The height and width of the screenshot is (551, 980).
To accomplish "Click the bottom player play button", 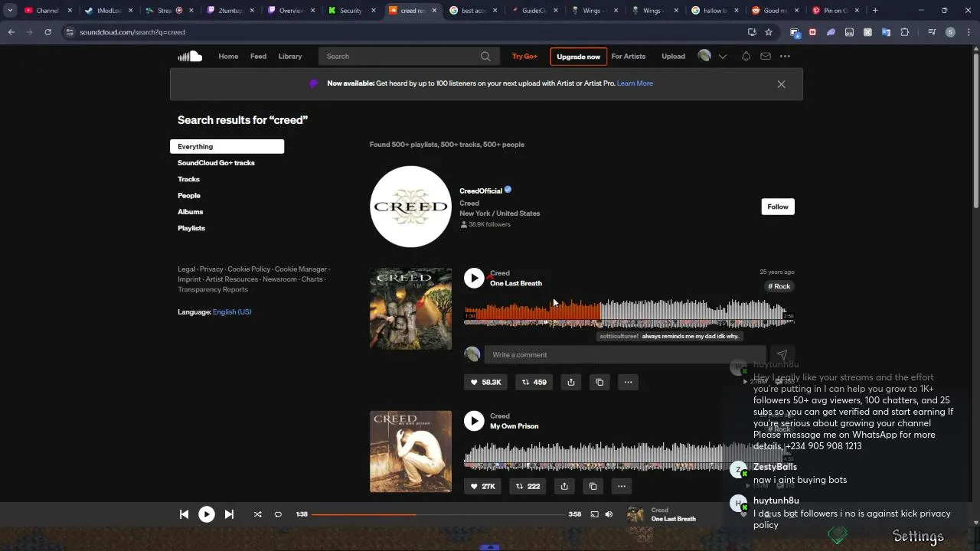I will pos(207,514).
